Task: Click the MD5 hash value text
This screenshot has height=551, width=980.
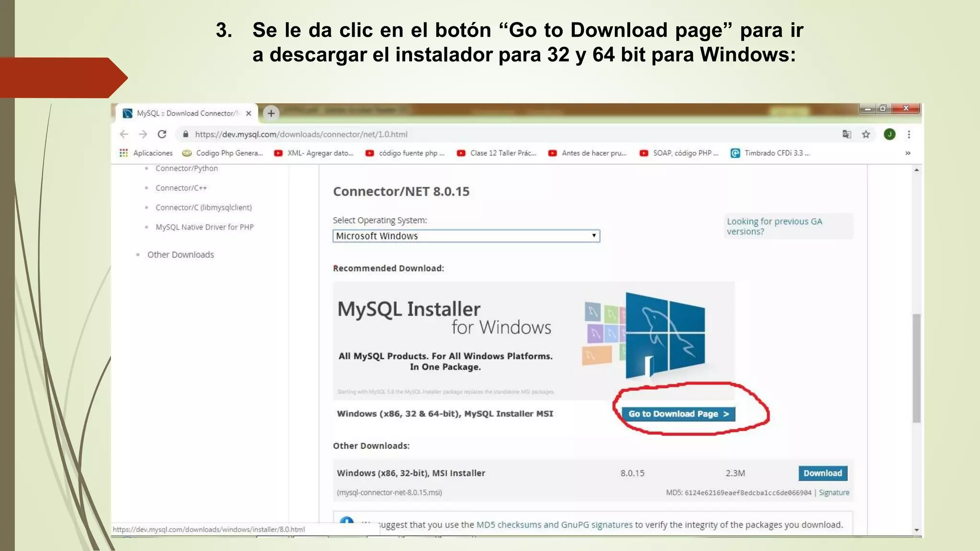Action: tap(748, 493)
